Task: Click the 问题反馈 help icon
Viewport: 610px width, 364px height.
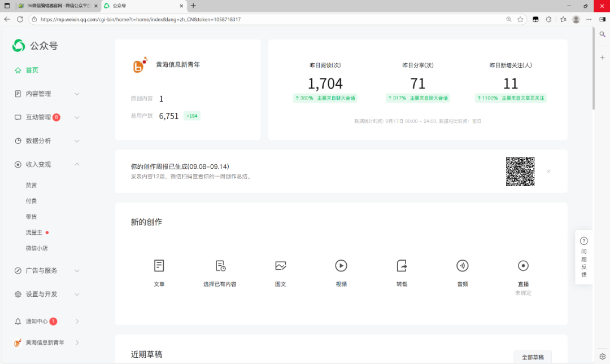Action: point(584,241)
